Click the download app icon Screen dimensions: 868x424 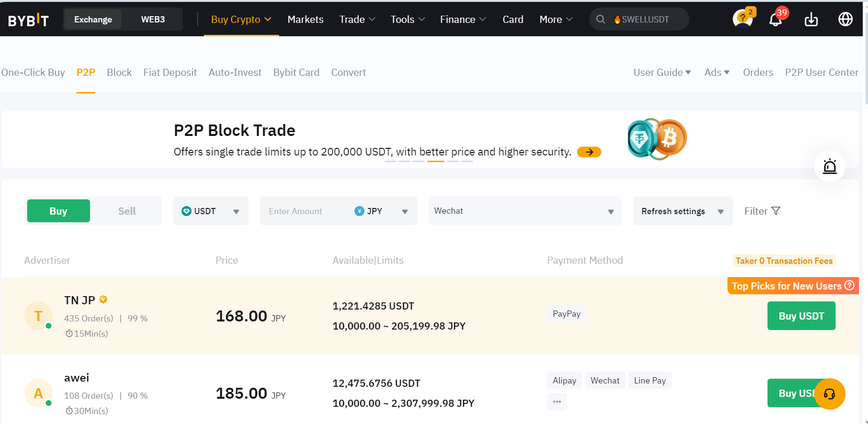811,19
